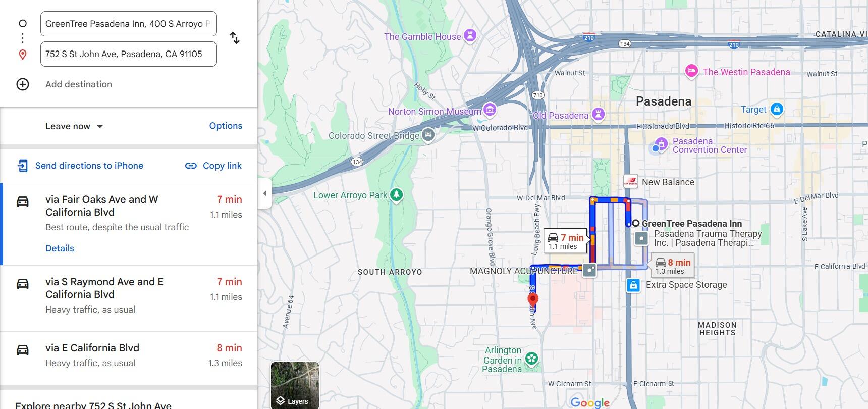
Task: Click the Norton Simon Museum pin
Action: 490,109
